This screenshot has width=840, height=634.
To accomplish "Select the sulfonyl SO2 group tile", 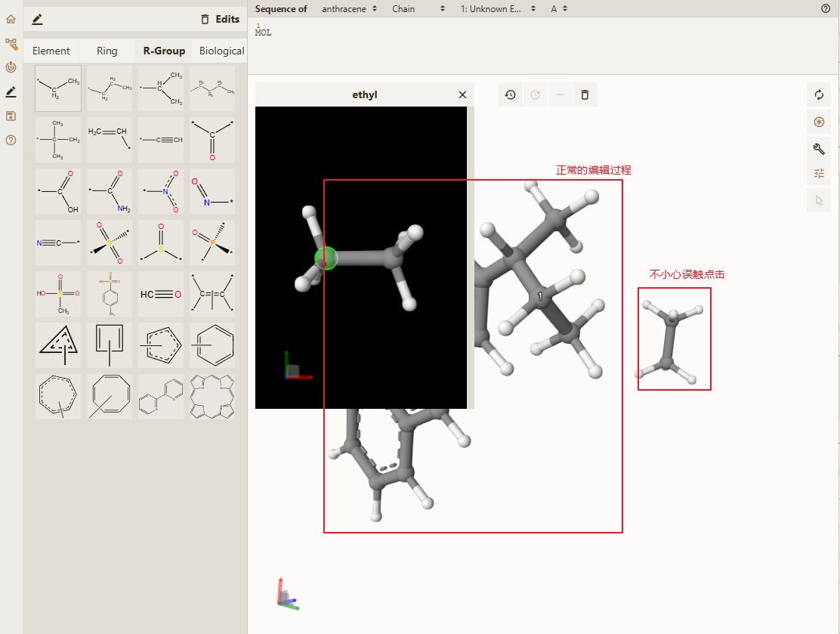I will [x=110, y=243].
